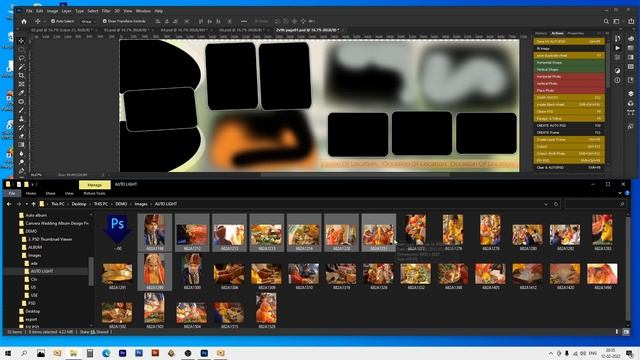640x360 pixels.
Task: Select the Lasso tool
Action: coord(21,58)
